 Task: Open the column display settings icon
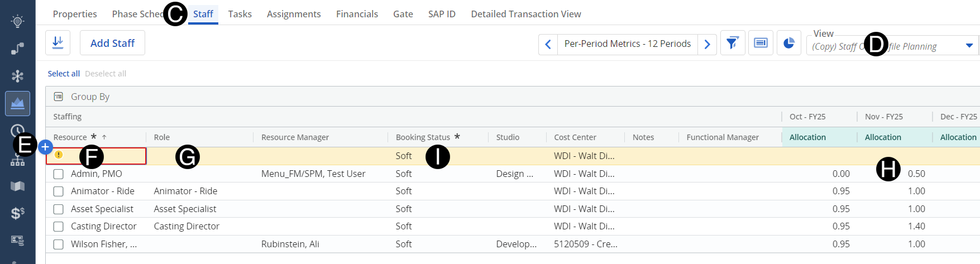761,43
